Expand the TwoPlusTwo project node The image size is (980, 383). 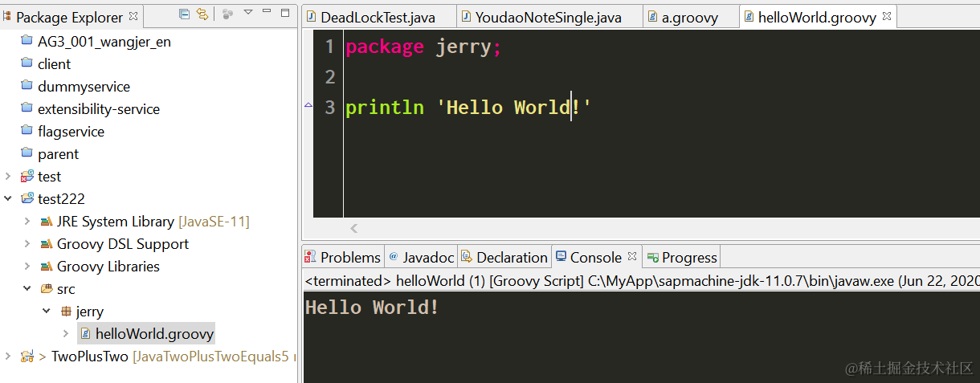pos(8,356)
